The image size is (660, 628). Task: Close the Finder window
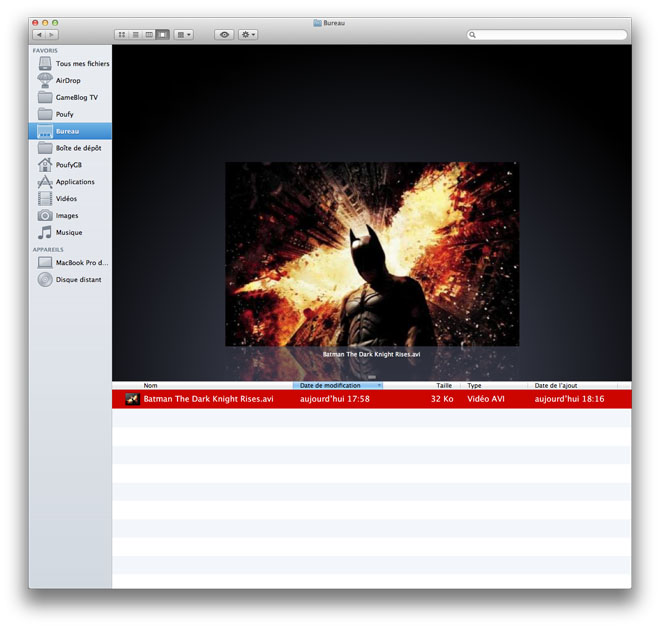point(35,23)
